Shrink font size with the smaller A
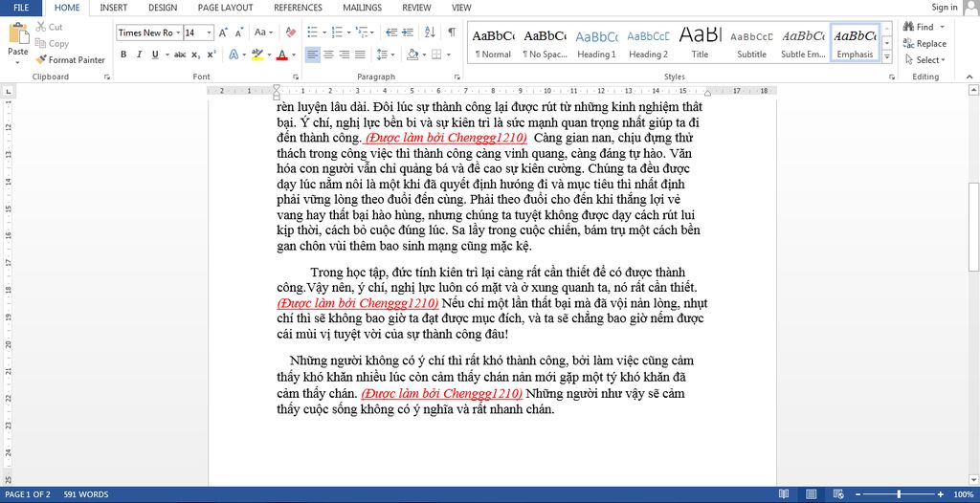The height and width of the screenshot is (503, 980). (x=238, y=33)
